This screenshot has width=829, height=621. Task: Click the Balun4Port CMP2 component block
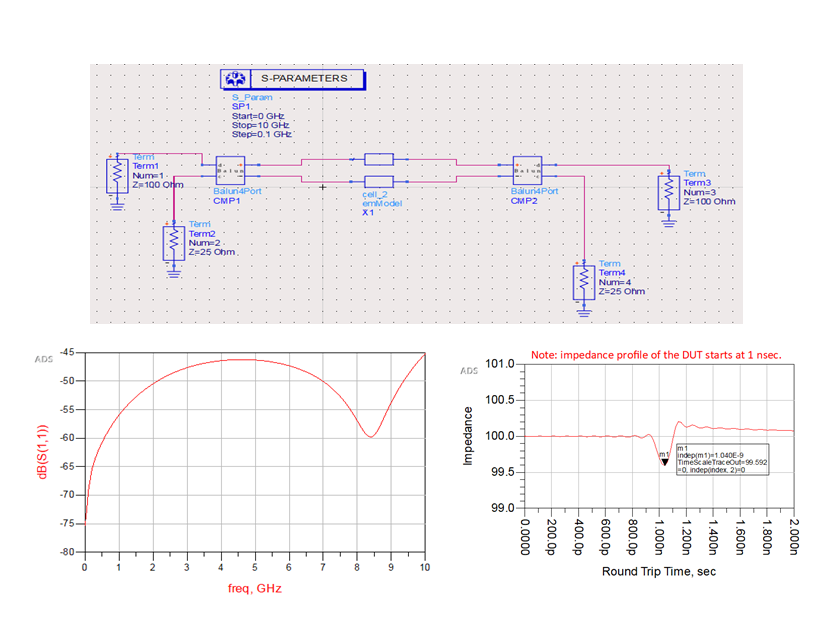[528, 171]
